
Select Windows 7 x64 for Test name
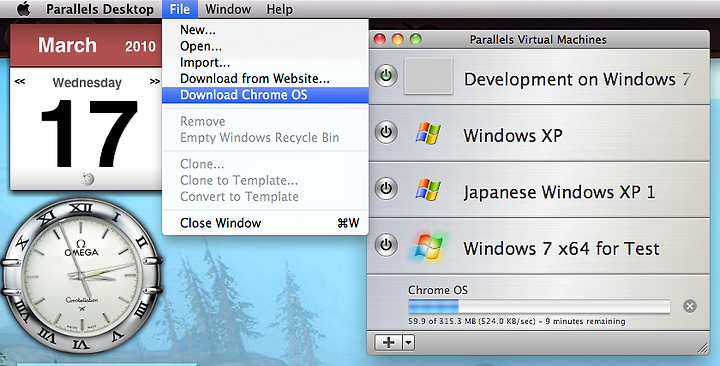[561, 248]
